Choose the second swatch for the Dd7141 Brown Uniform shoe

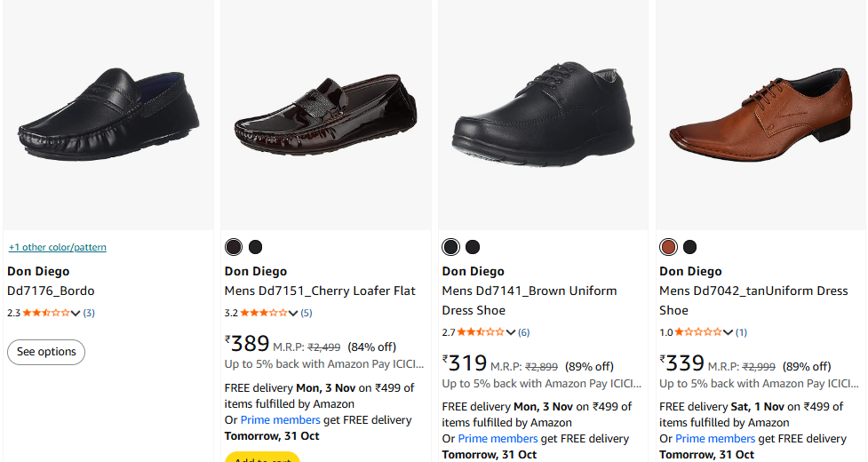pos(473,247)
